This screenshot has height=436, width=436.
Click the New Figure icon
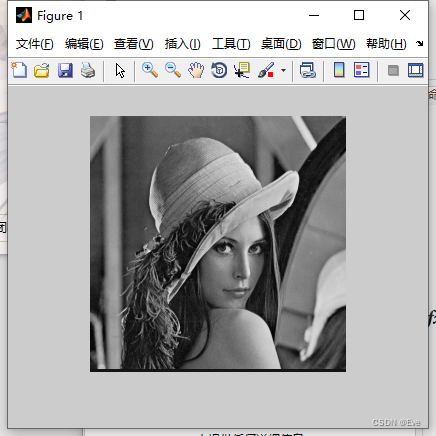pyautogui.click(x=19, y=70)
